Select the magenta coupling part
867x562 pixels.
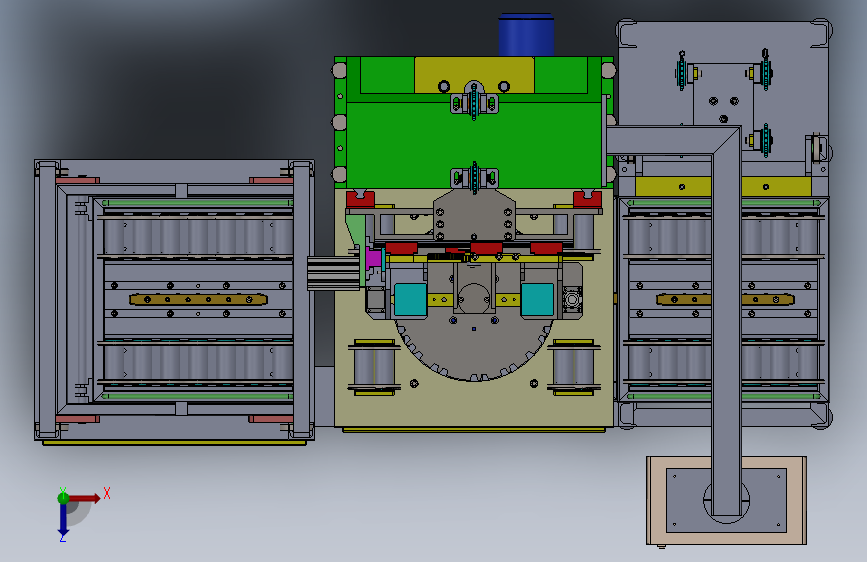[x=374, y=258]
